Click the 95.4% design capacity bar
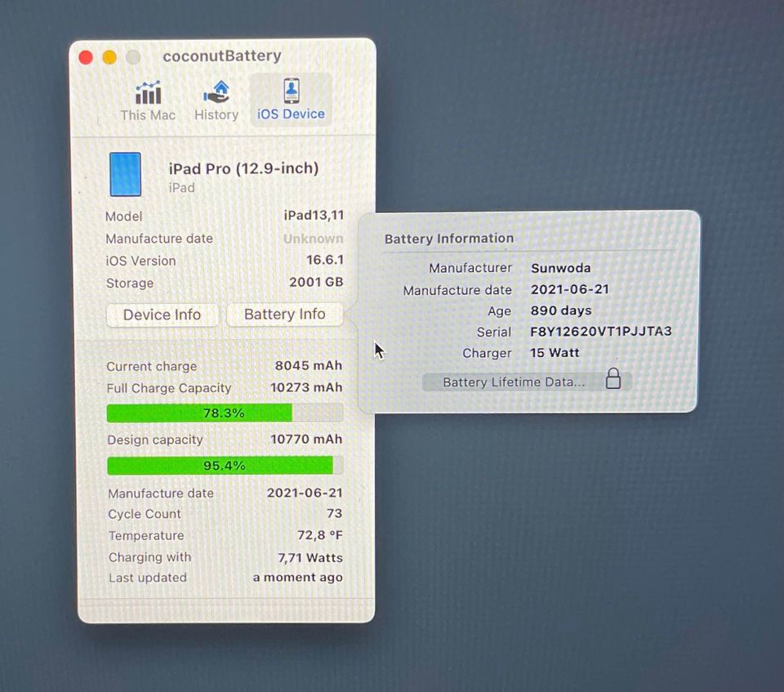The image size is (784, 692). [x=225, y=466]
